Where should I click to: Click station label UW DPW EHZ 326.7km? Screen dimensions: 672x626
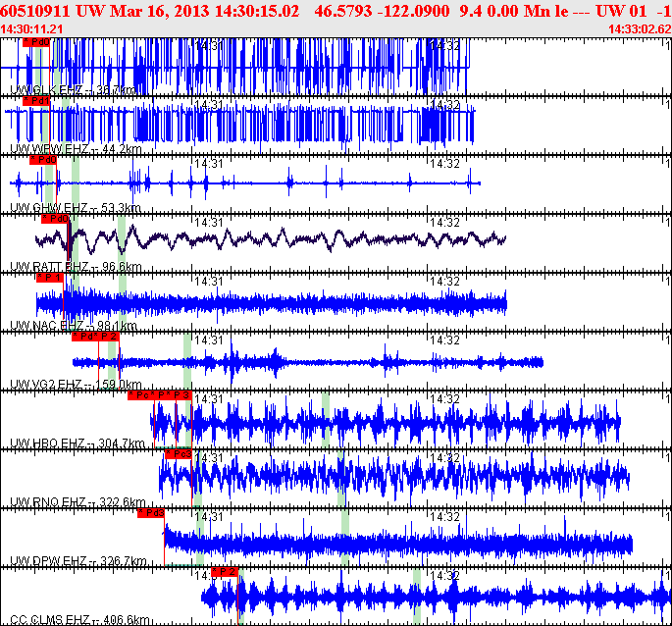78,561
